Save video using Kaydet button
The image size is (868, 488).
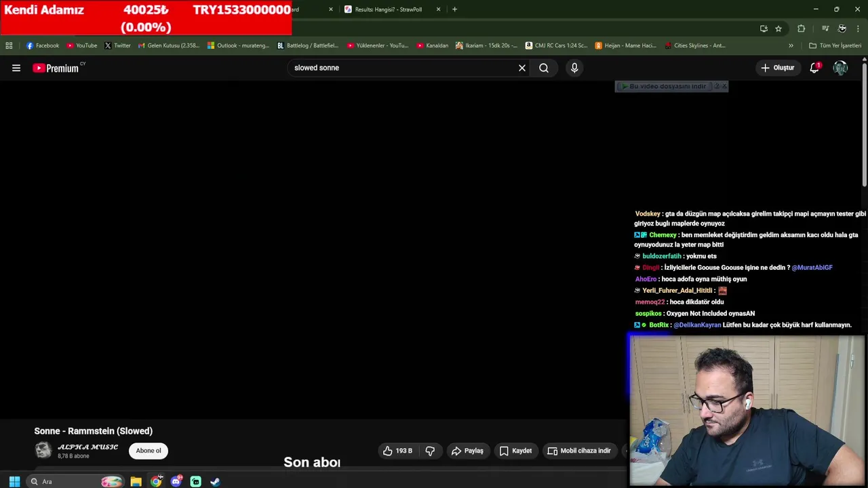(515, 451)
